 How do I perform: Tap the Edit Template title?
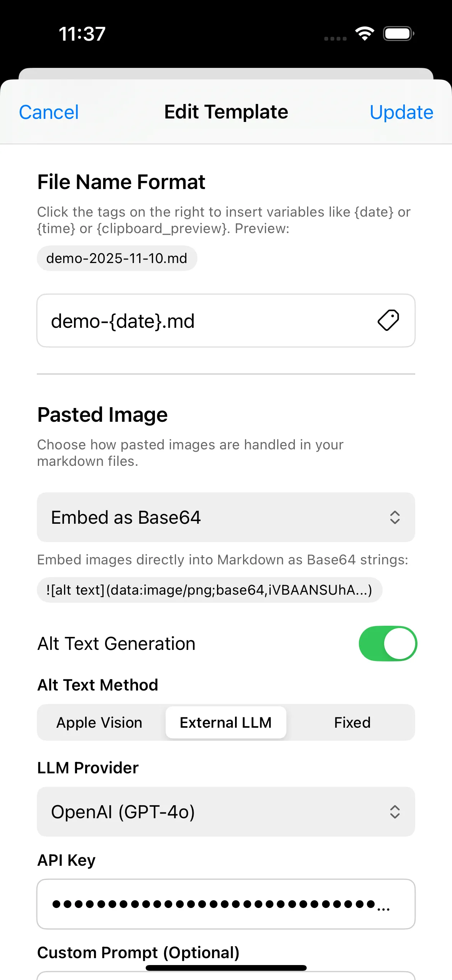coord(225,112)
